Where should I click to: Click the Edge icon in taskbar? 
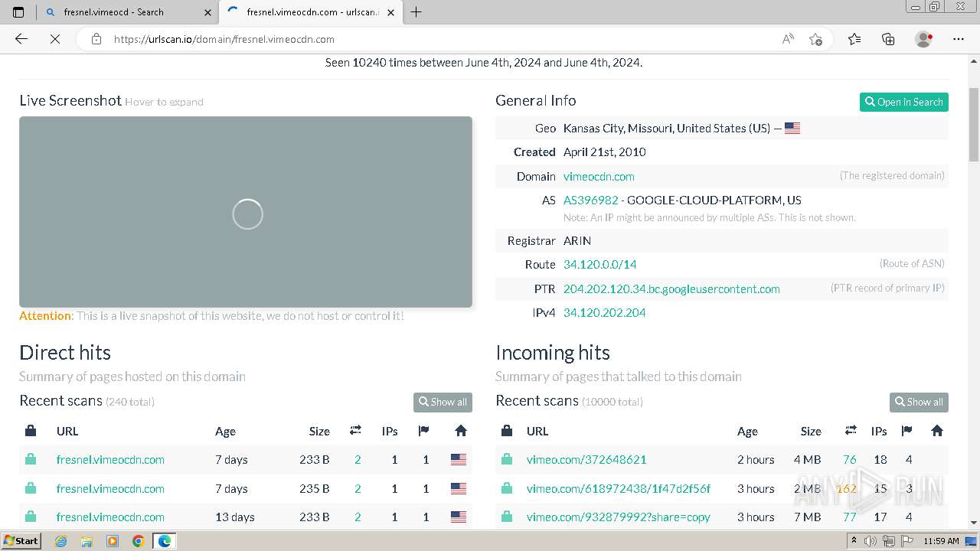pyautogui.click(x=164, y=541)
